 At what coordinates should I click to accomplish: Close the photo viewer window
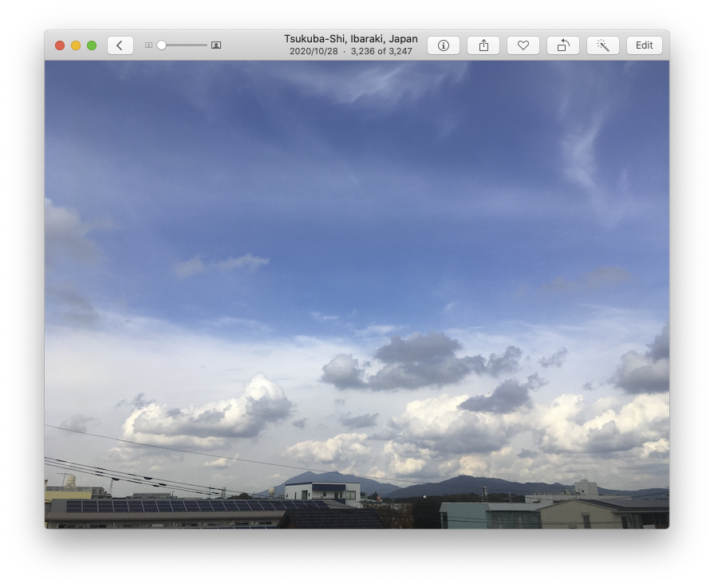pyautogui.click(x=60, y=45)
